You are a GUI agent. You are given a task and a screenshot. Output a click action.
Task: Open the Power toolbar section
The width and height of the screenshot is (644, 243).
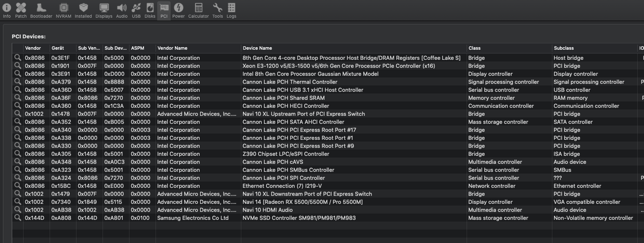(x=178, y=10)
